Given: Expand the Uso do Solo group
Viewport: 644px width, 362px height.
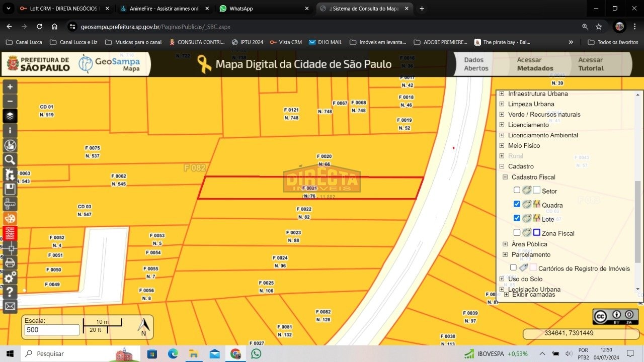Looking at the screenshot, I should click(x=502, y=279).
